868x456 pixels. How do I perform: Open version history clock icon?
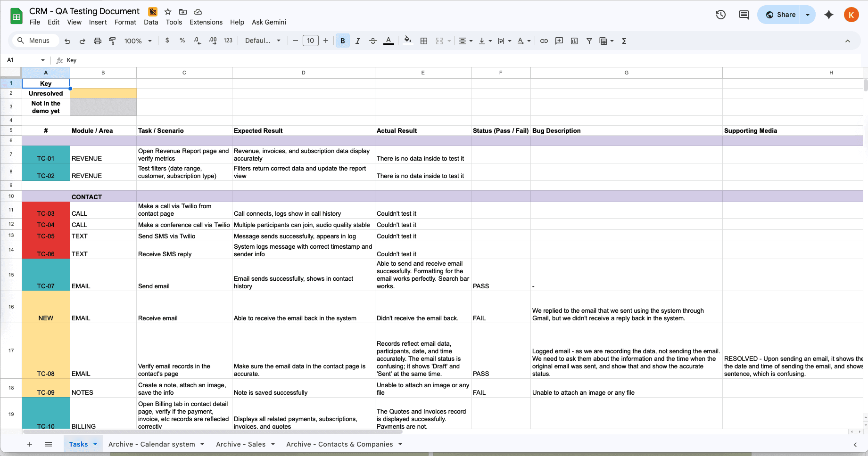(720, 15)
